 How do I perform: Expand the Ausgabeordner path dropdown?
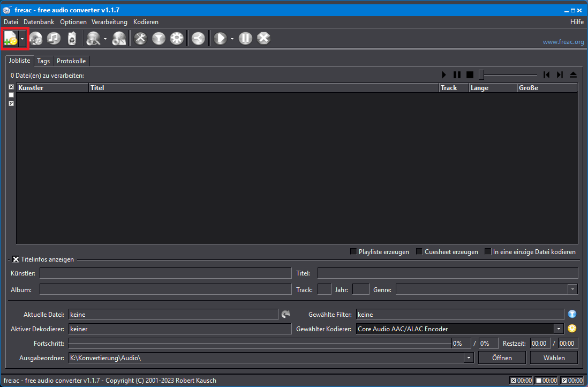point(469,358)
